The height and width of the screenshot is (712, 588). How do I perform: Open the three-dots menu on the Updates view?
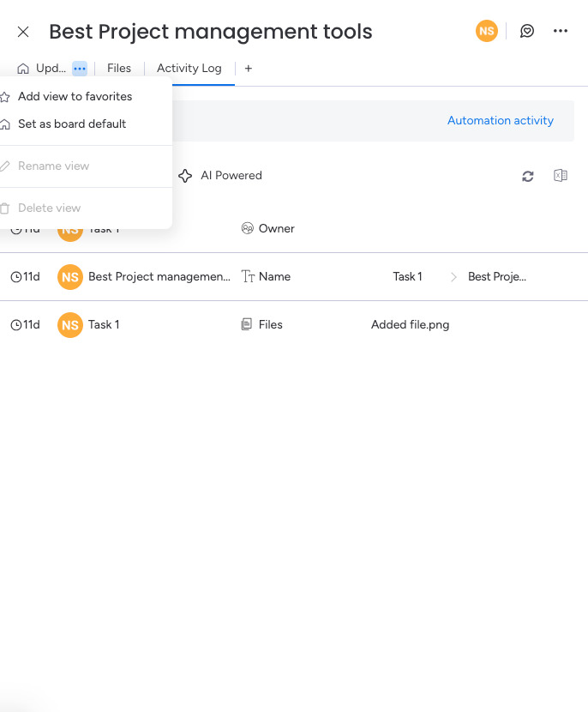(x=81, y=68)
